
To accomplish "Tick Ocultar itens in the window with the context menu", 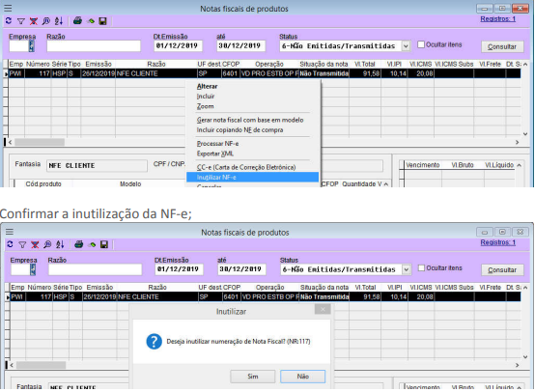I will click(421, 44).
